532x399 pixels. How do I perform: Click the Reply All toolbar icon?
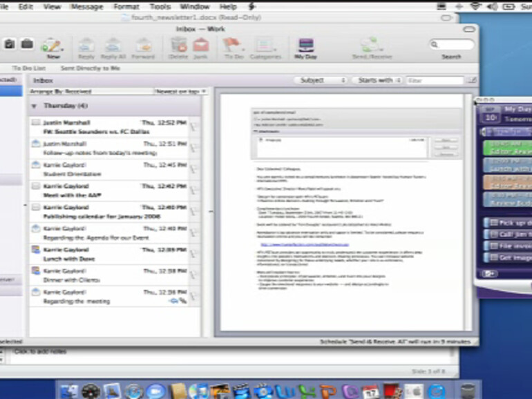[x=113, y=46]
